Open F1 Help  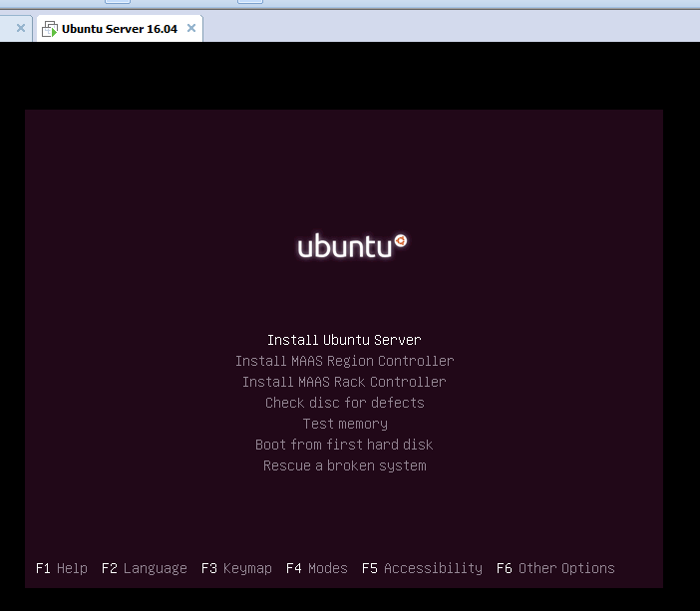tap(62, 568)
